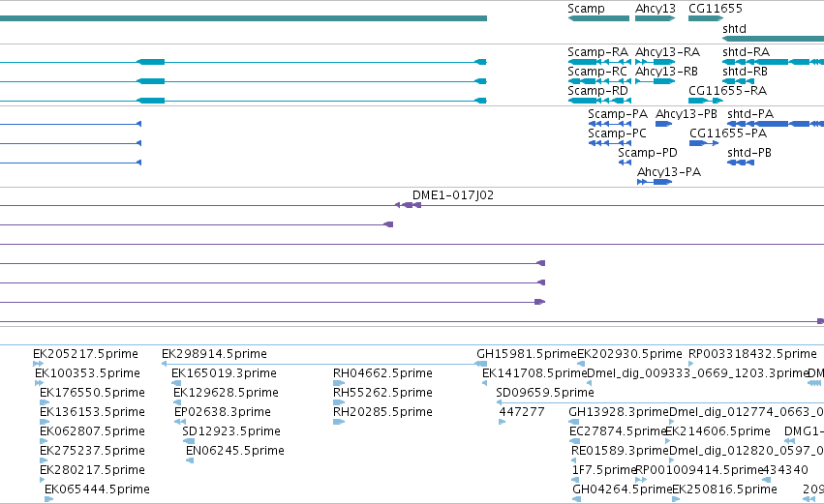Image resolution: width=824 pixels, height=504 pixels.
Task: Select the EK298914.5prime long alignment line
Action: pos(324,364)
